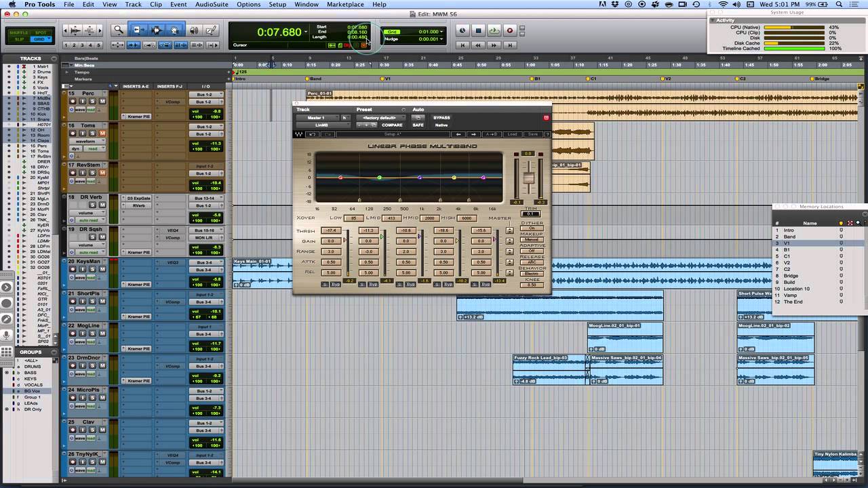Select the Selector tool
This screenshot has width=868, height=488.
(x=156, y=30)
